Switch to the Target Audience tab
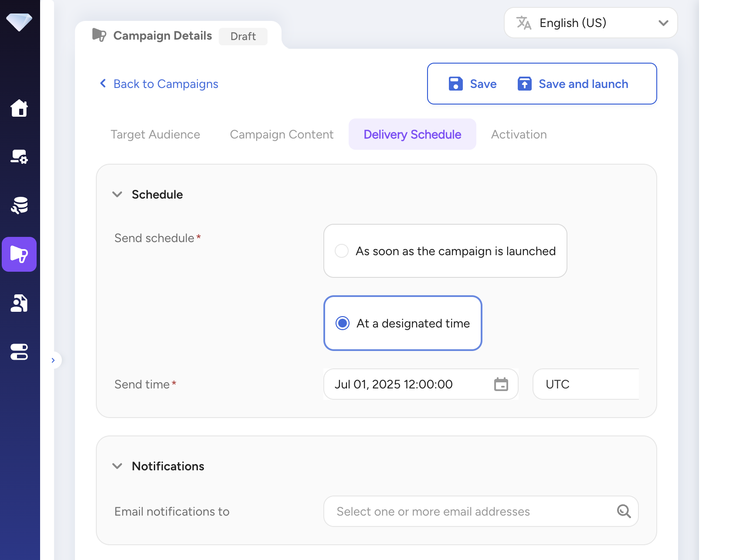 pyautogui.click(x=155, y=134)
